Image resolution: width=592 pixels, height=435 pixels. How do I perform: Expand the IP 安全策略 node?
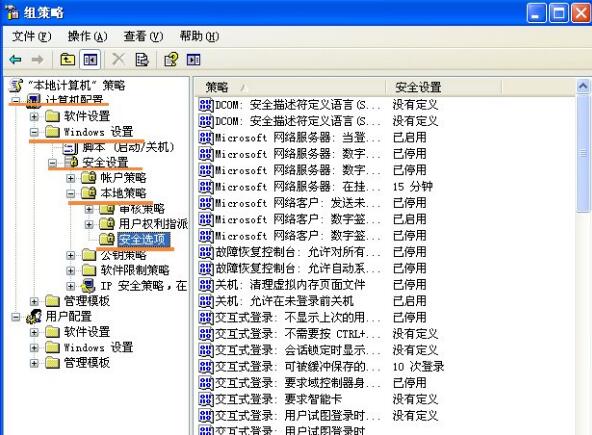coord(70,286)
